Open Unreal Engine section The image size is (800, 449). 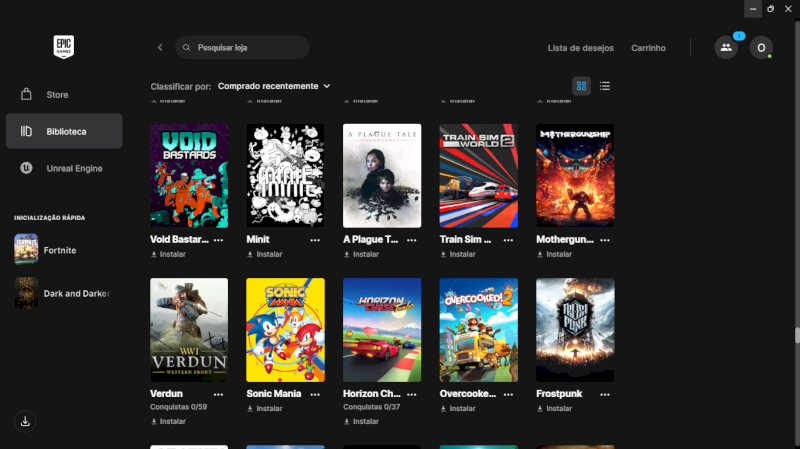pos(64,168)
